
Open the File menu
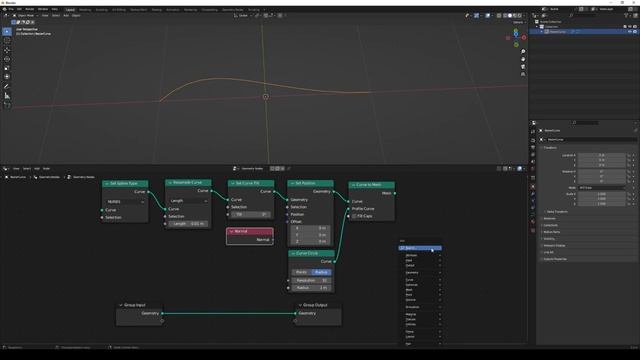click(11, 9)
